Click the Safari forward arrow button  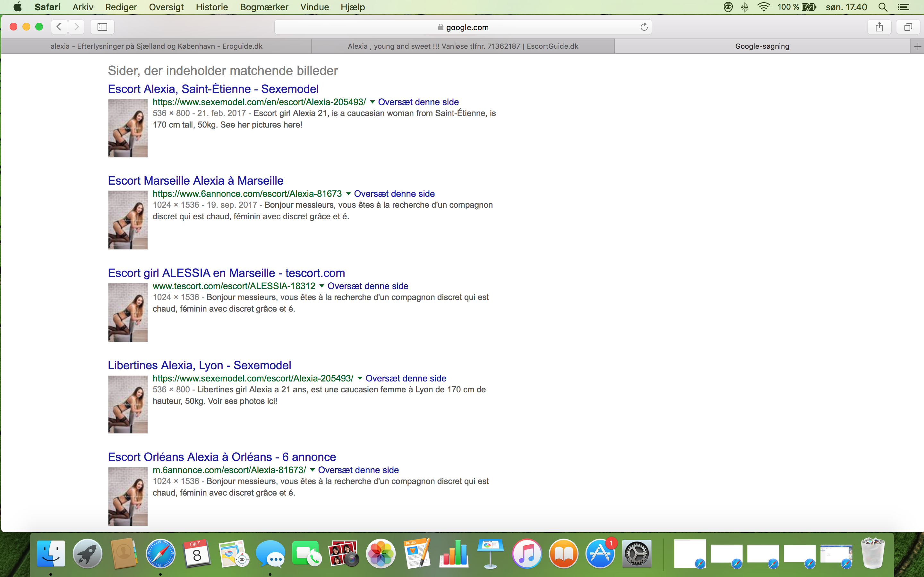tap(76, 27)
